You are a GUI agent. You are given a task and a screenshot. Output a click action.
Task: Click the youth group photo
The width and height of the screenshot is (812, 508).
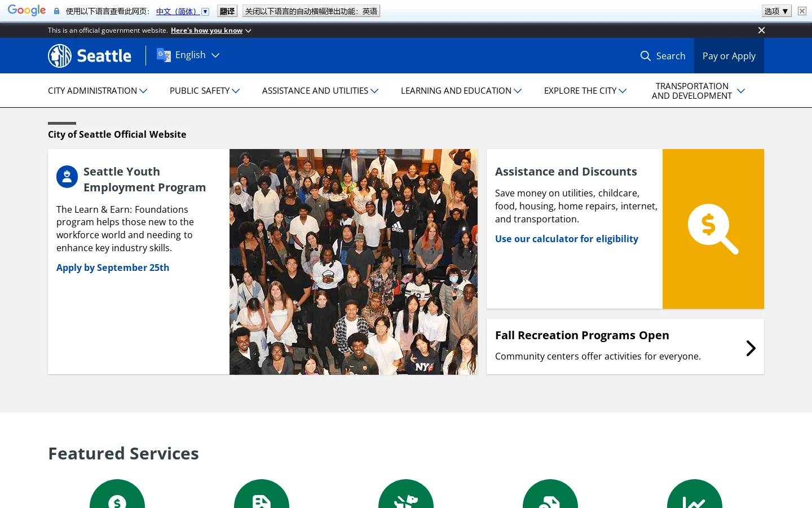[x=354, y=262]
